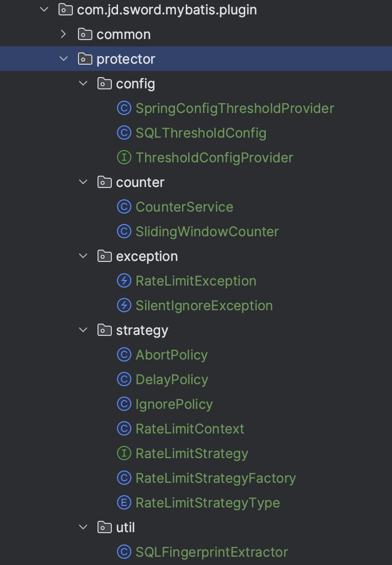The height and width of the screenshot is (565, 392).
Task: Click the package icon beside protector
Action: tap(85, 59)
